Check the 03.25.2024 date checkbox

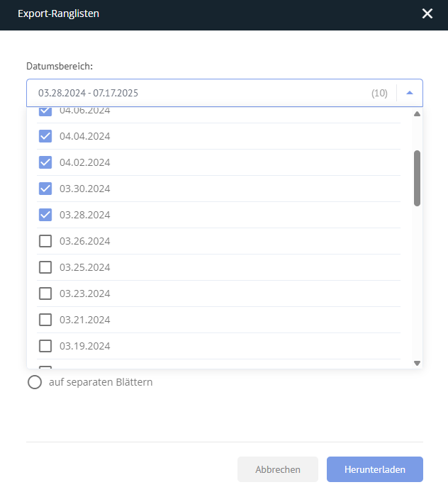tap(45, 267)
